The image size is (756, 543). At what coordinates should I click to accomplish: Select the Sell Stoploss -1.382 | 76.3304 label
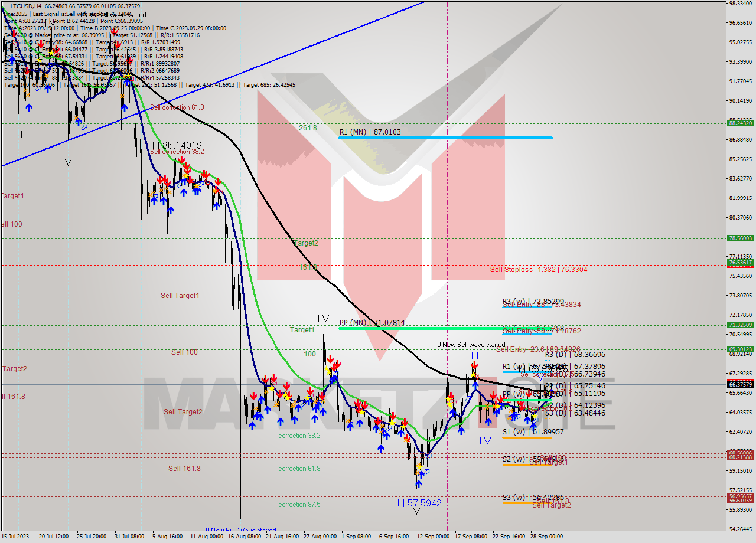pyautogui.click(x=539, y=269)
